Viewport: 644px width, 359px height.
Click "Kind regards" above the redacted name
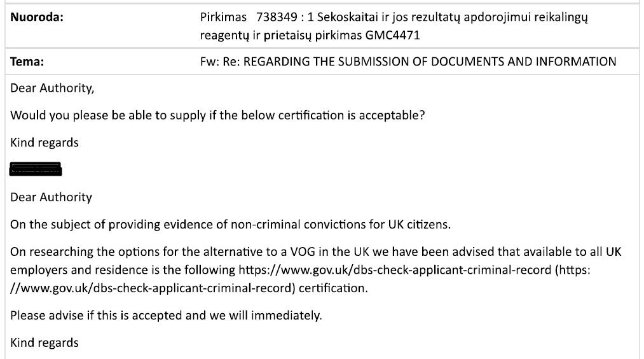[x=45, y=143]
